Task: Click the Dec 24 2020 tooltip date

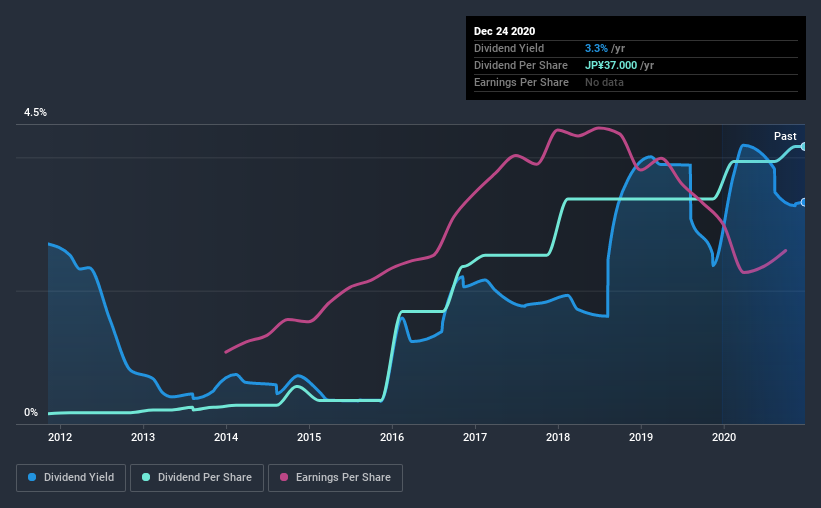Action: tap(504, 31)
